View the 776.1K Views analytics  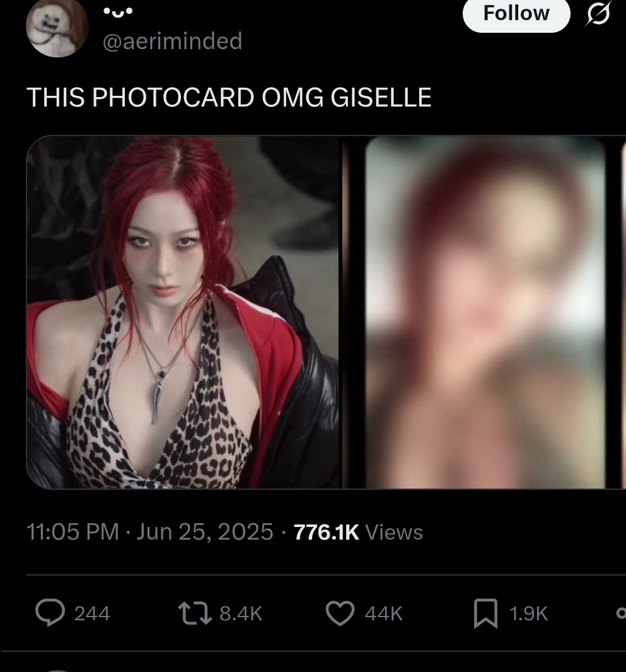coord(358,532)
